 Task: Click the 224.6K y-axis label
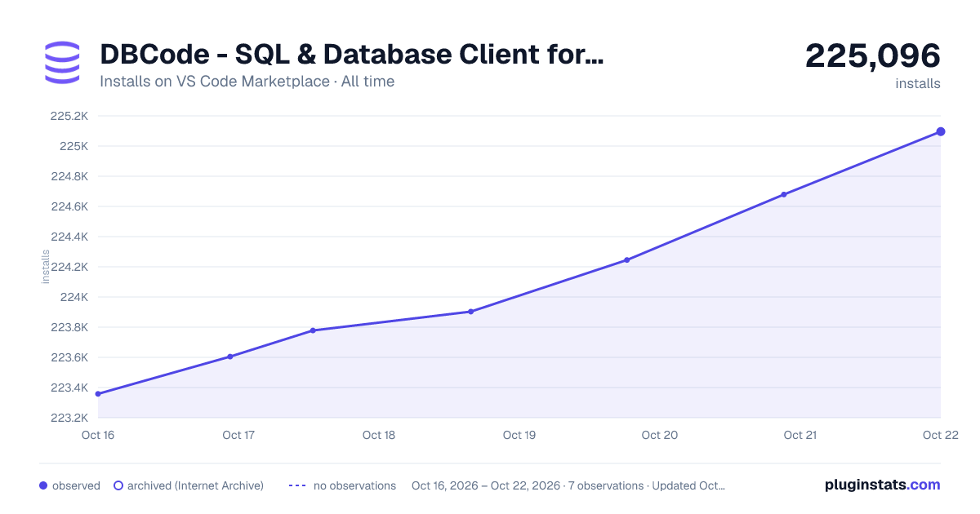(x=69, y=206)
